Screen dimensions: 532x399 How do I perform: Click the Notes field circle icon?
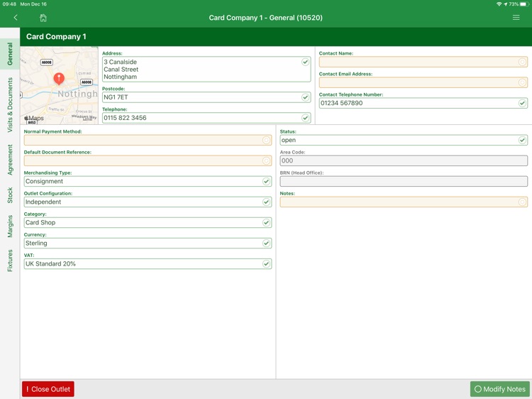click(523, 202)
